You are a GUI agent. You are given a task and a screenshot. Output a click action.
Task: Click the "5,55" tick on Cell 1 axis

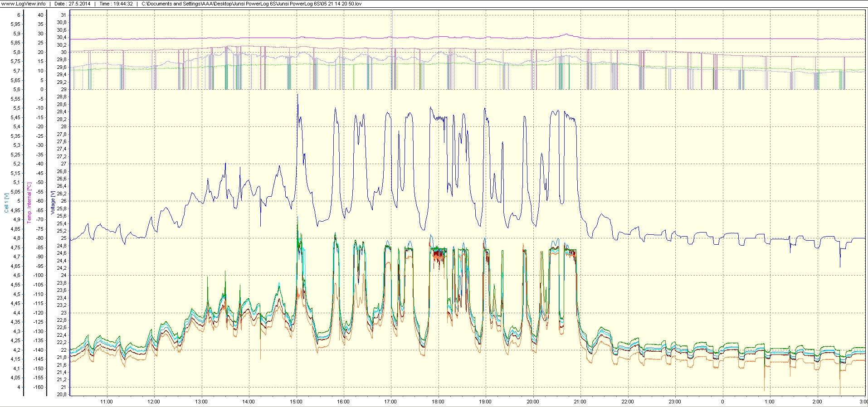coord(15,99)
